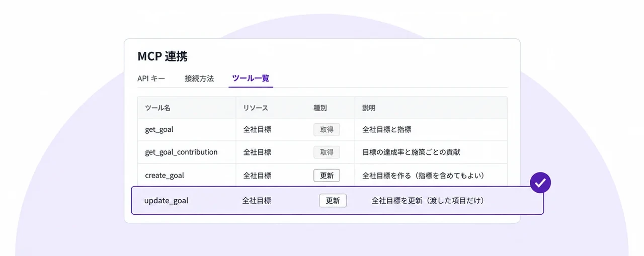Click the 取得 badge in get_goal_contribution row
Viewport: 644px width, 256px height.
click(327, 152)
